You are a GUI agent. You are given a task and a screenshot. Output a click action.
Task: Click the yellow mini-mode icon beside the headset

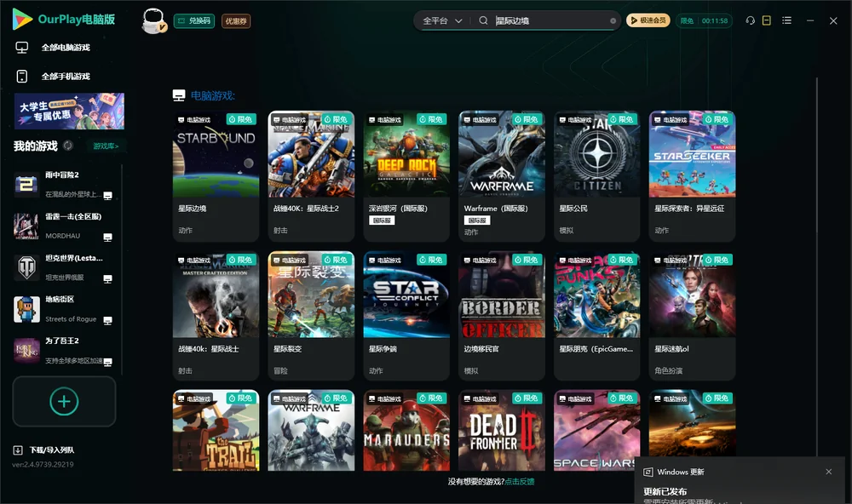click(x=767, y=20)
